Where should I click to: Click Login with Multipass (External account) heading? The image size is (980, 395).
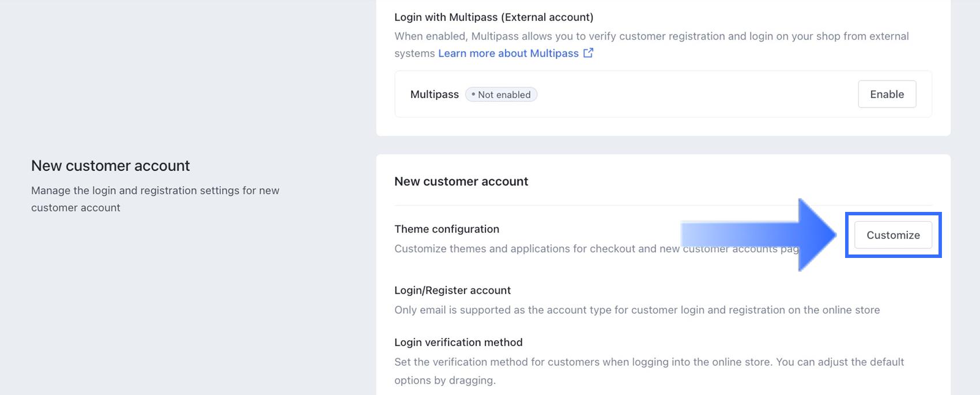click(493, 17)
